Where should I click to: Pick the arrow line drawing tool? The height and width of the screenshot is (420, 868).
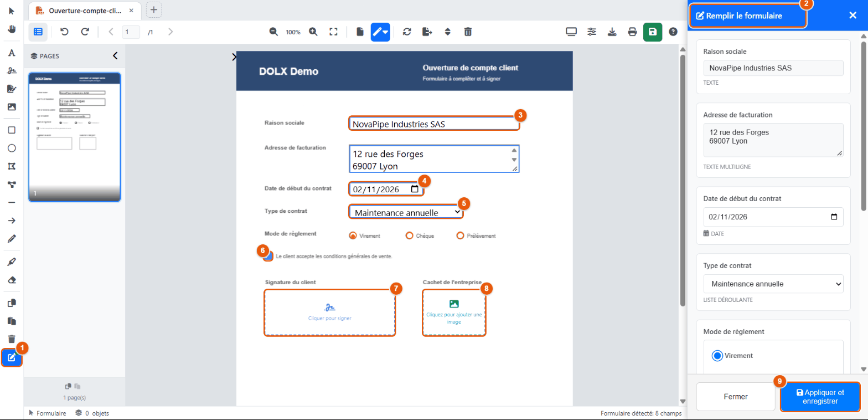pos(12,221)
